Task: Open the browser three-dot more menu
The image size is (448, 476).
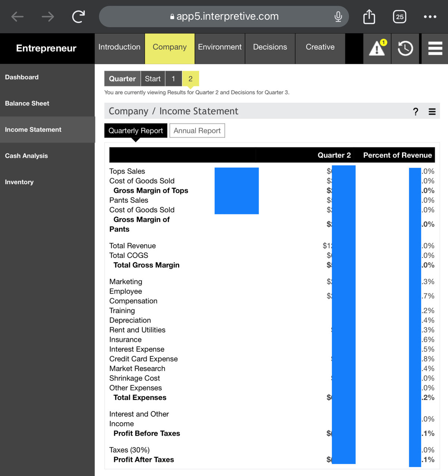Action: [x=430, y=16]
